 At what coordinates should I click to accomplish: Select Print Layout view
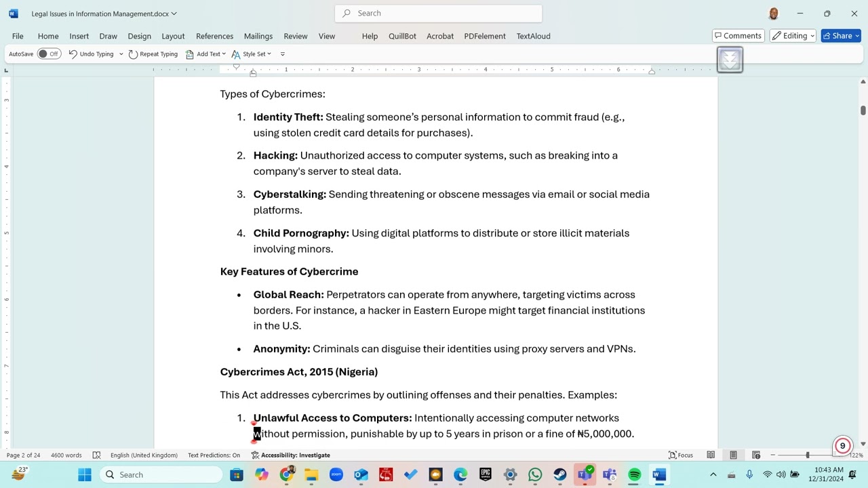click(x=733, y=455)
